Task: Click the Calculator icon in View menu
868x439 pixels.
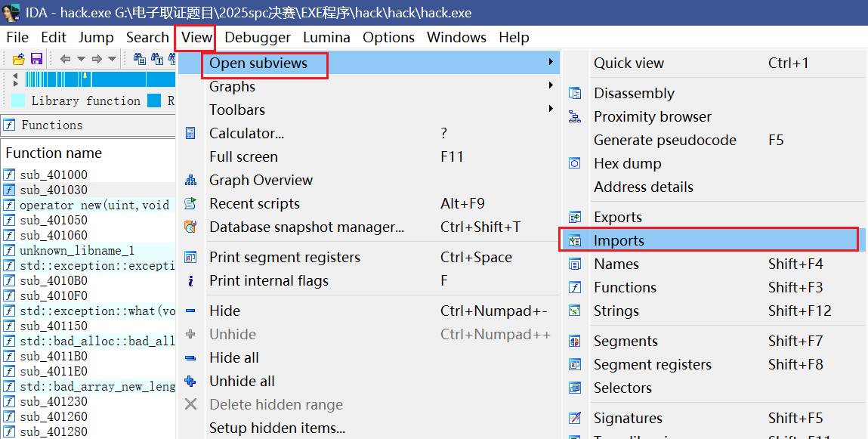Action: pyautogui.click(x=190, y=133)
